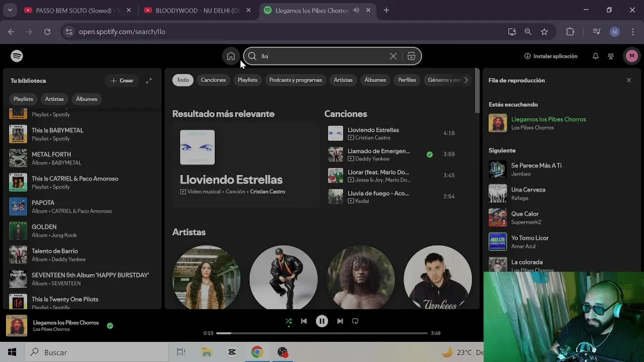Open Daddy Yankee artist link in songs
This screenshot has height=362, width=644.
(372, 159)
